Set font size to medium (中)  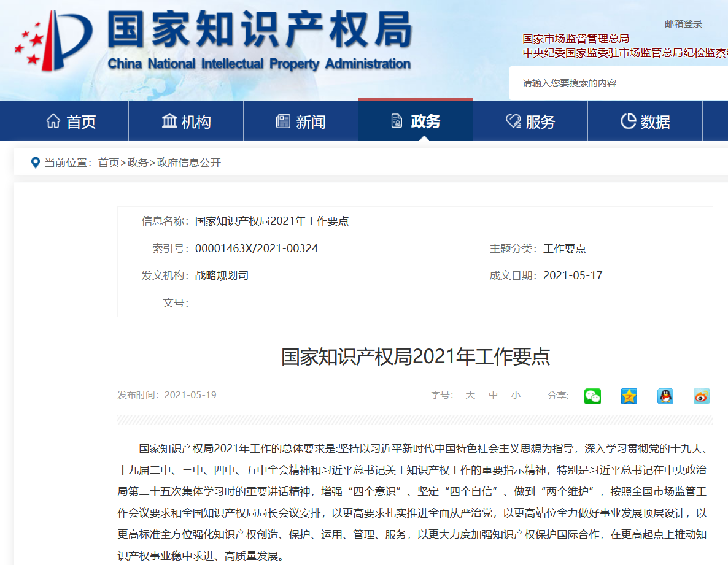(494, 395)
